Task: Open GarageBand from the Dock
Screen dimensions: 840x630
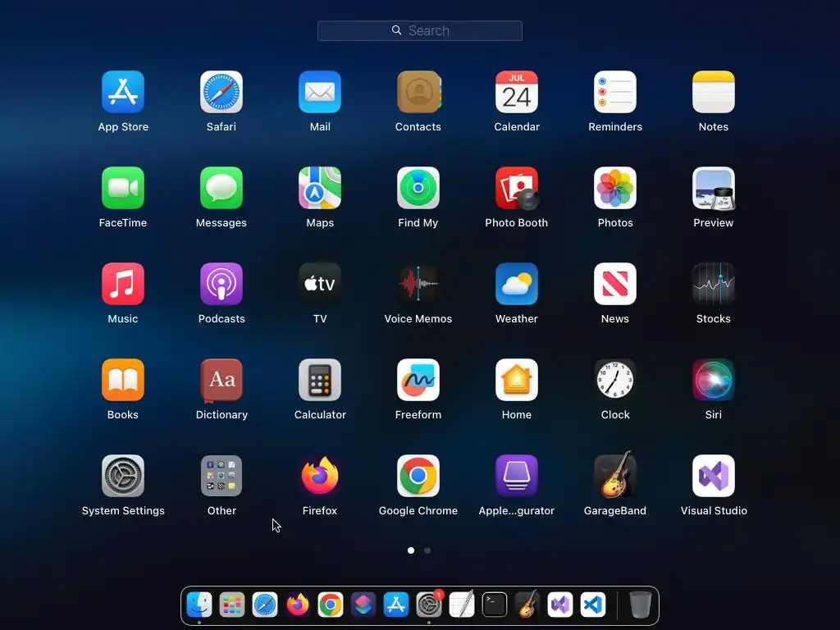Action: pos(527,605)
